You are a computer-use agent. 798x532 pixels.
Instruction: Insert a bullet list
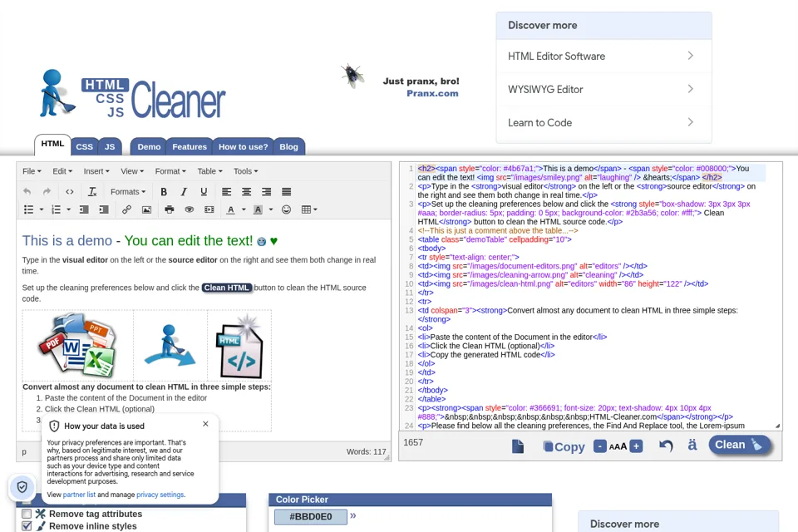point(29,209)
